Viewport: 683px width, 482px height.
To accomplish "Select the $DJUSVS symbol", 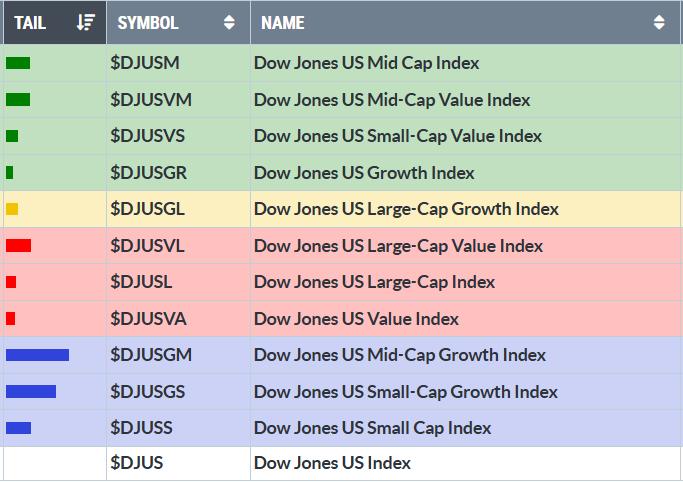I will tap(147, 136).
